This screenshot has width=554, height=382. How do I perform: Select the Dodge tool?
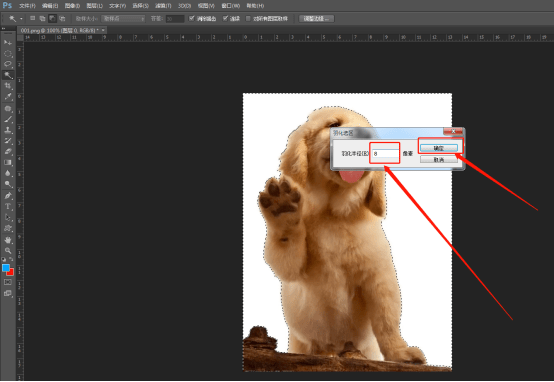click(x=8, y=184)
